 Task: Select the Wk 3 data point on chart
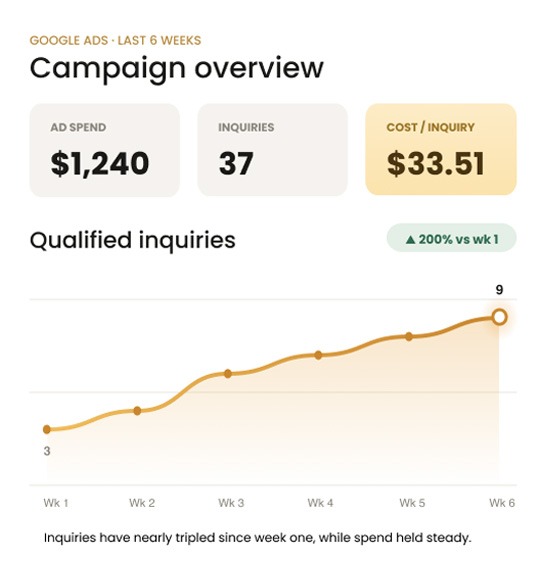click(228, 374)
